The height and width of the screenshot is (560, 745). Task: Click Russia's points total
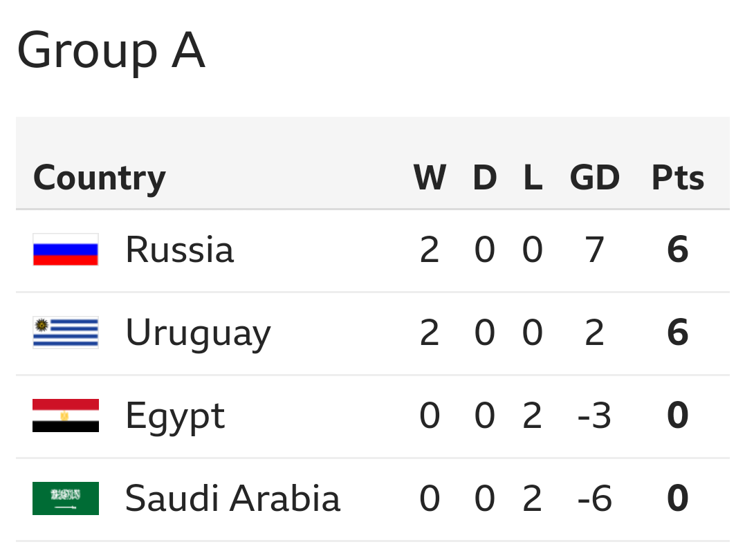click(677, 250)
